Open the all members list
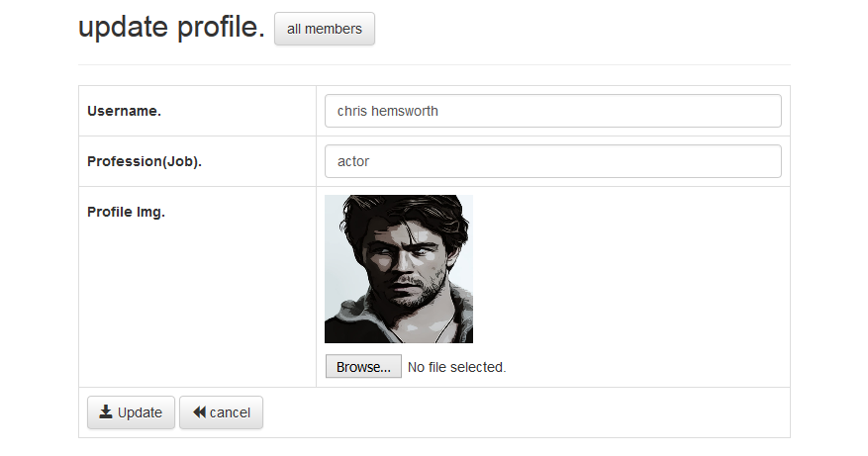Viewport: 868px width, 456px height. pyautogui.click(x=325, y=29)
